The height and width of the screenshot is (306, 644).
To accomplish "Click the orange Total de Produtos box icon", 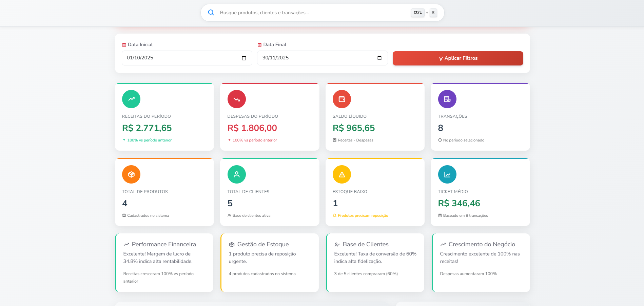I will tap(131, 174).
